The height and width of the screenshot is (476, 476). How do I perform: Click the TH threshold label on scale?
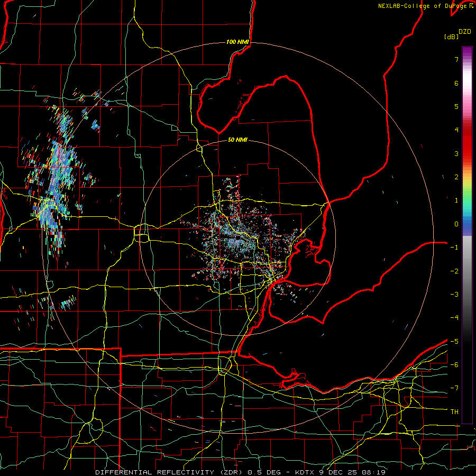click(x=454, y=412)
